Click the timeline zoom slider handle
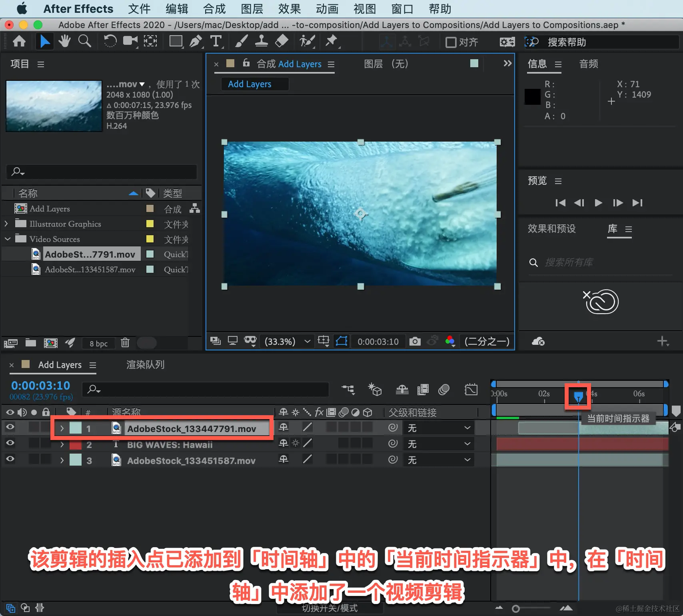Image resolution: width=683 pixels, height=616 pixels. [516, 608]
